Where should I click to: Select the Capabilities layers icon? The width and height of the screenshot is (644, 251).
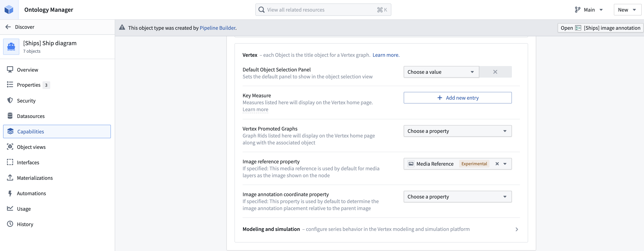10,131
